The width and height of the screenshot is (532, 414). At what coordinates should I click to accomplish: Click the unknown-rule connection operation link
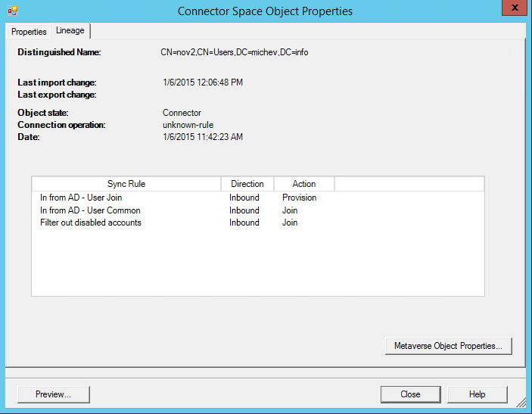point(188,125)
